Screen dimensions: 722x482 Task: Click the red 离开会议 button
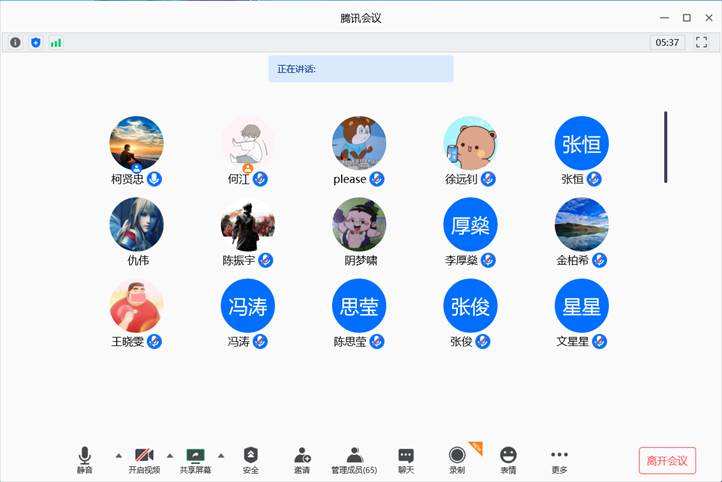[x=667, y=460]
